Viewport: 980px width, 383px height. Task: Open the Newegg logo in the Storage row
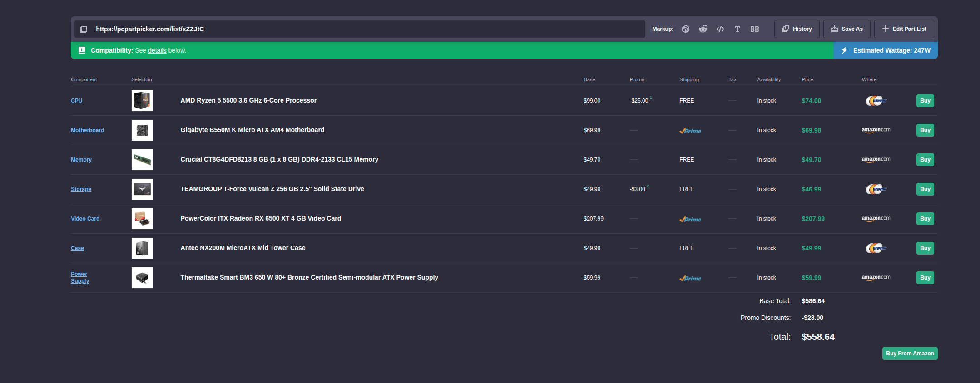tap(876, 189)
